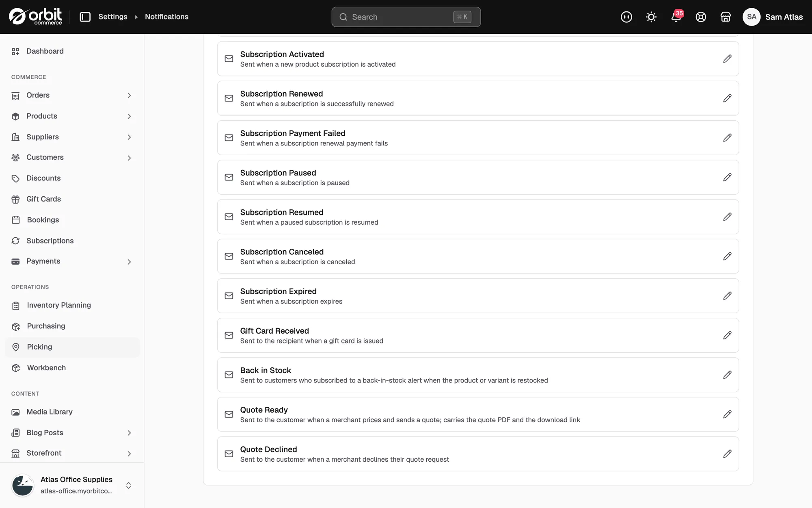Open the Atlas Office Supplies store switcher
This screenshot has width=812, height=508.
tap(72, 485)
